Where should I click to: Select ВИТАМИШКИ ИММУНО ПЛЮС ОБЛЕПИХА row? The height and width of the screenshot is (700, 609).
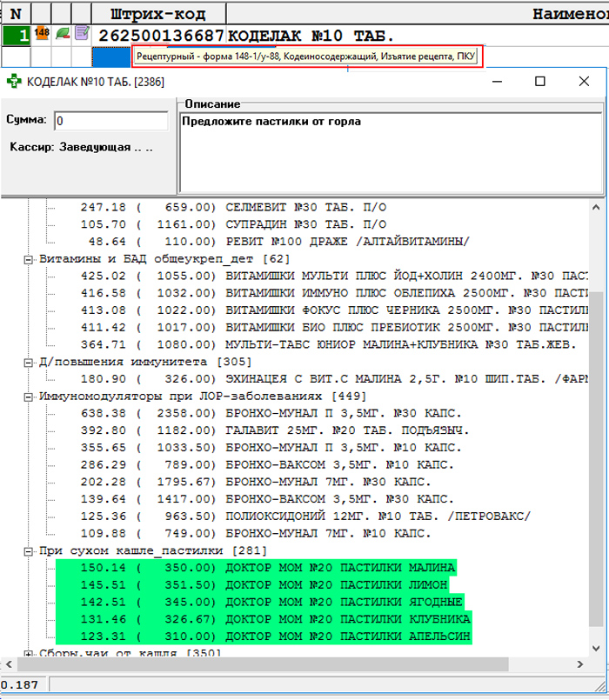point(334,293)
